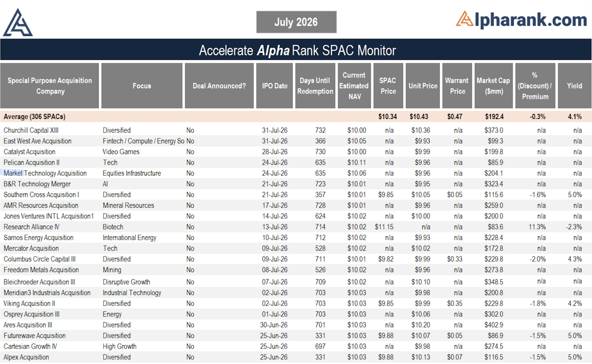The width and height of the screenshot is (592, 364).
Task: Select the Deal Announced? column header
Action: click(x=219, y=86)
